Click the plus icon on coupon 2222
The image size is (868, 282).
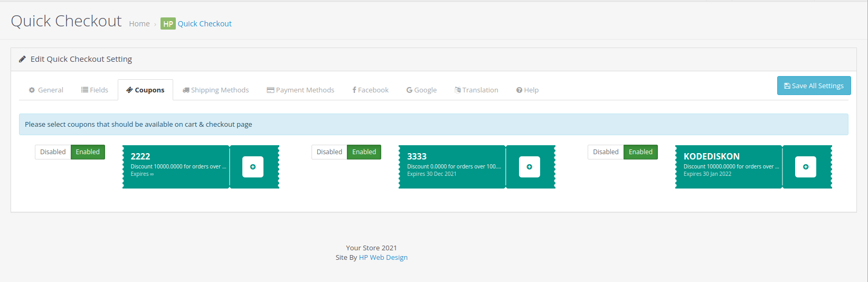click(x=253, y=167)
